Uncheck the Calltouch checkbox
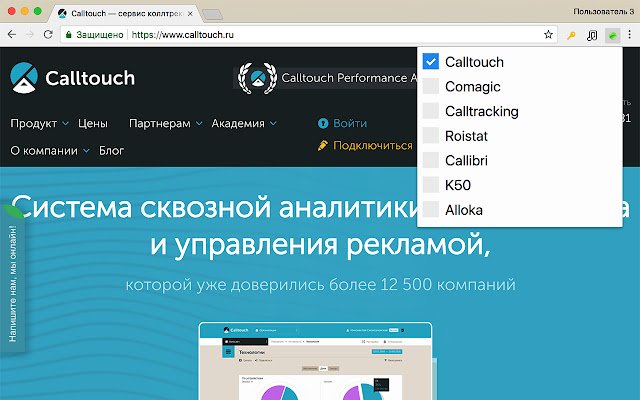This screenshot has width=640, height=400. point(431,62)
